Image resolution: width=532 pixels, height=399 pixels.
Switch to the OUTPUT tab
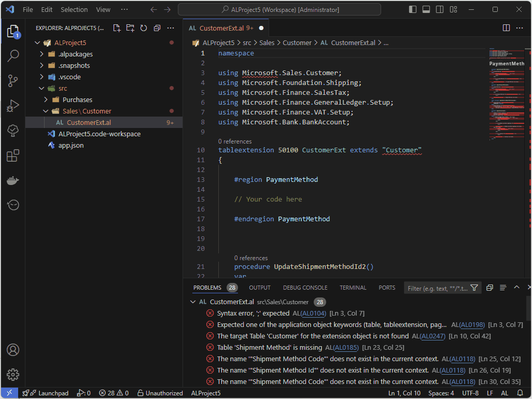pyautogui.click(x=260, y=288)
